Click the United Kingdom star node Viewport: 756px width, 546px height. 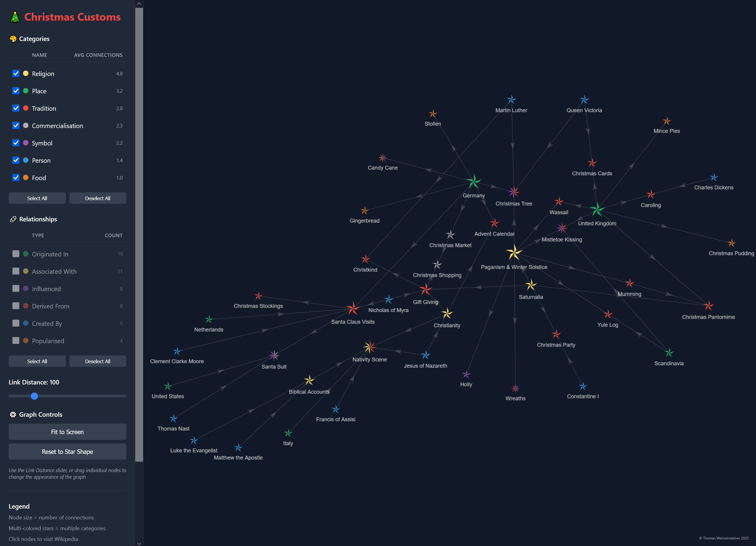point(597,210)
